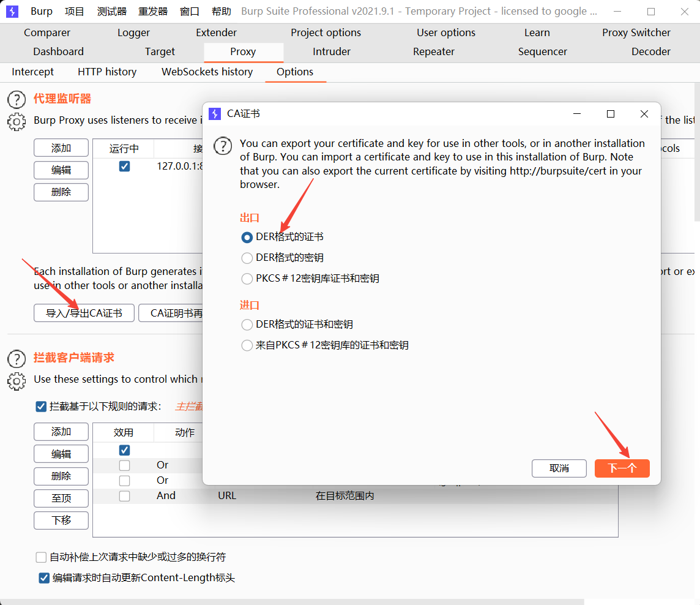Open the 重发器 menu
The image size is (700, 605).
tap(153, 11)
